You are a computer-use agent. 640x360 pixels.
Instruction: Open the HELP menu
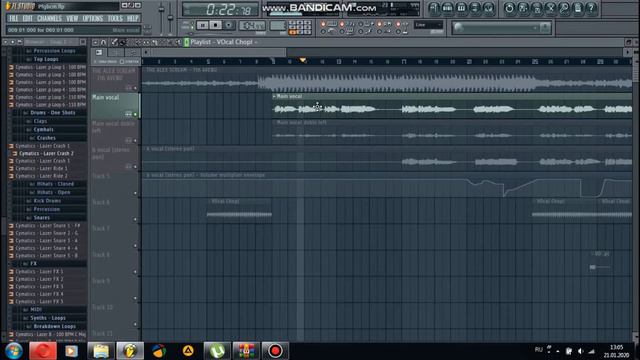pyautogui.click(x=132, y=19)
